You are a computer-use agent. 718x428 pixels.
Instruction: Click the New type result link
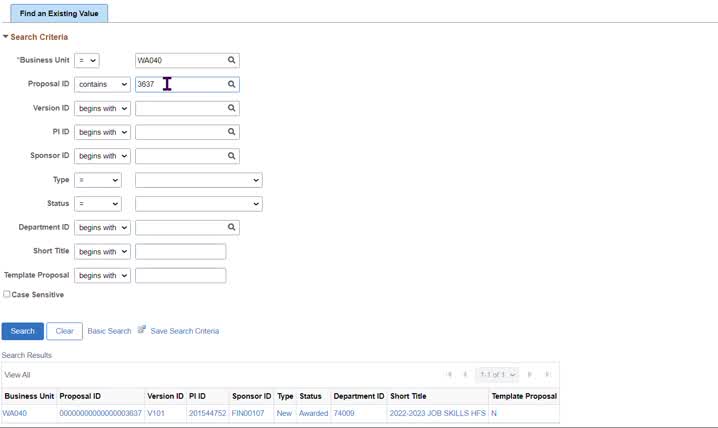coord(284,413)
